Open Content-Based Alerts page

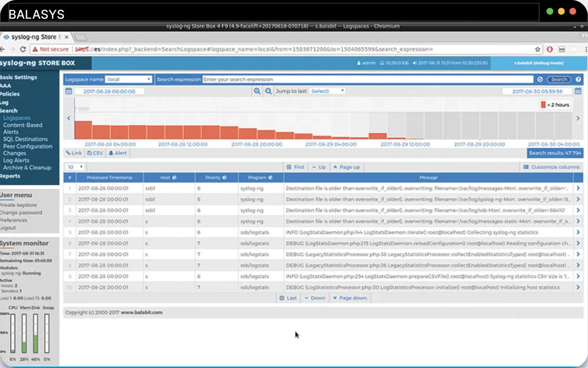[22, 128]
